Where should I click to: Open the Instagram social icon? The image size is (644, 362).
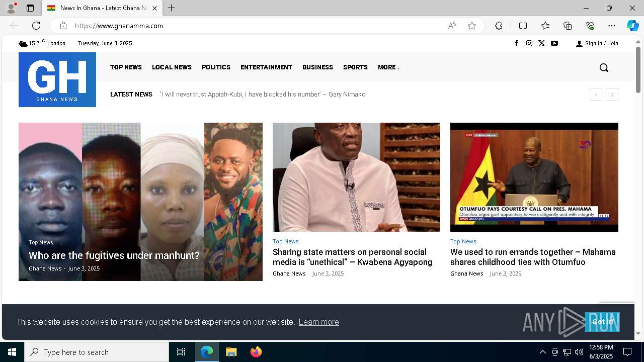point(529,43)
